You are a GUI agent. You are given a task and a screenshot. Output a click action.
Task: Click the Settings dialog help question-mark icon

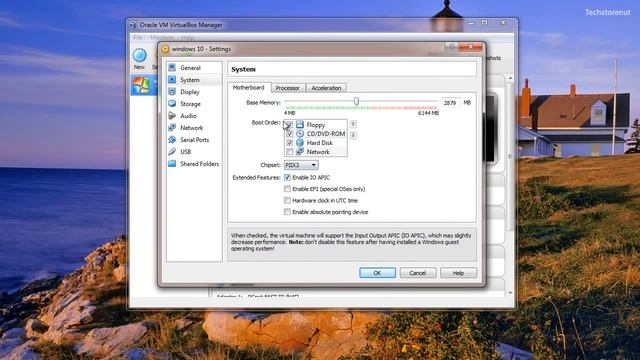[x=451, y=46]
